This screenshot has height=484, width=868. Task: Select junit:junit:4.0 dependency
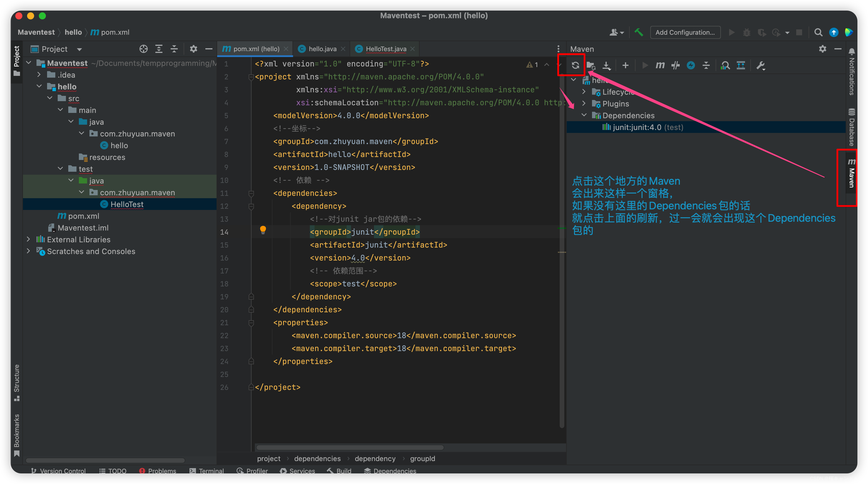706,127
